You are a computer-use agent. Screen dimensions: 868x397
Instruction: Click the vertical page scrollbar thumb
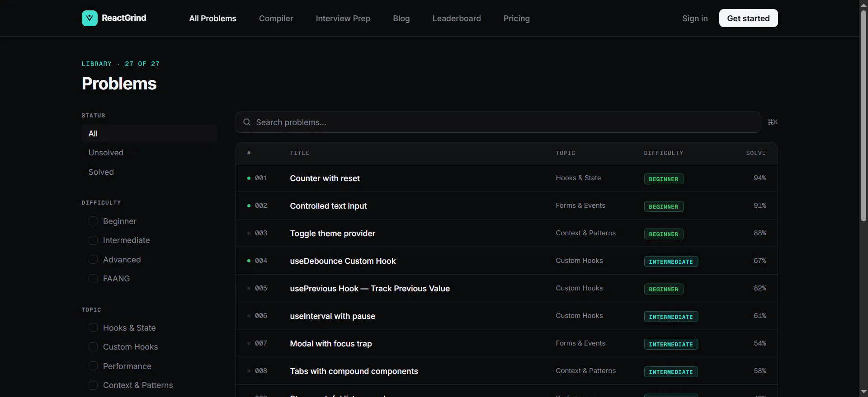pyautogui.click(x=863, y=115)
